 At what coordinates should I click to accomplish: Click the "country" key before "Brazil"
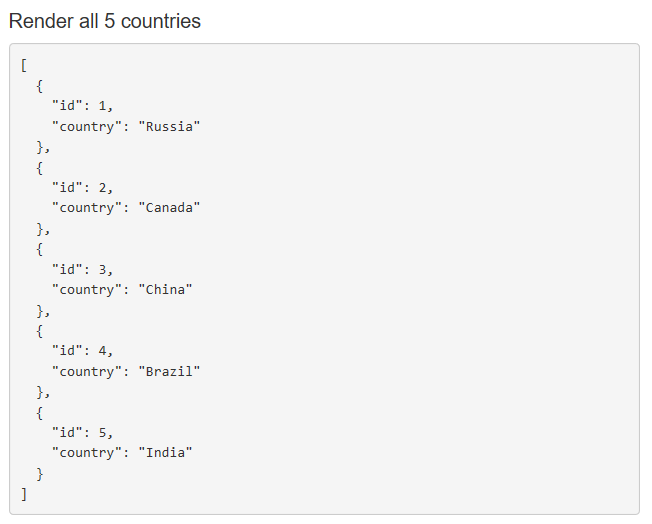pyautogui.click(x=87, y=372)
